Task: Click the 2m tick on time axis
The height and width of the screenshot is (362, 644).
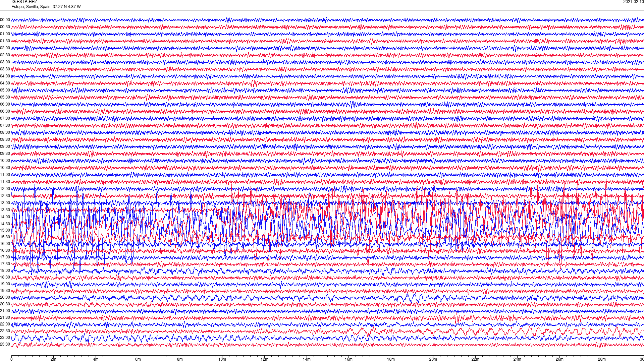Action: [x=54, y=359]
